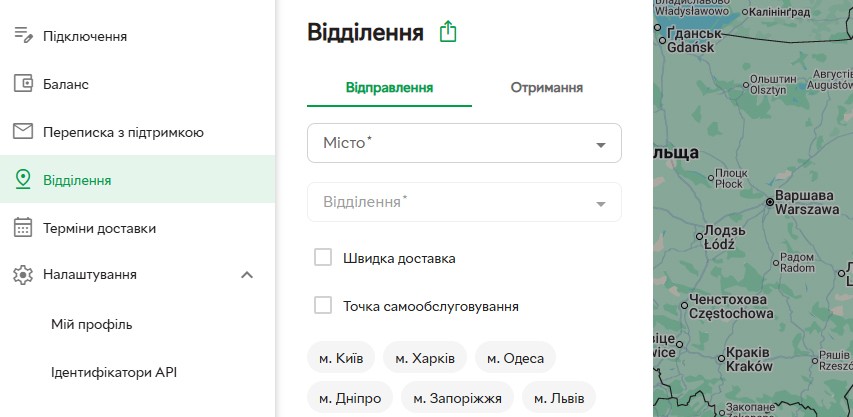Image resolution: width=853 pixels, height=417 pixels.
Task: Click Ченстохова Częstochowa on the map
Action: (731, 306)
